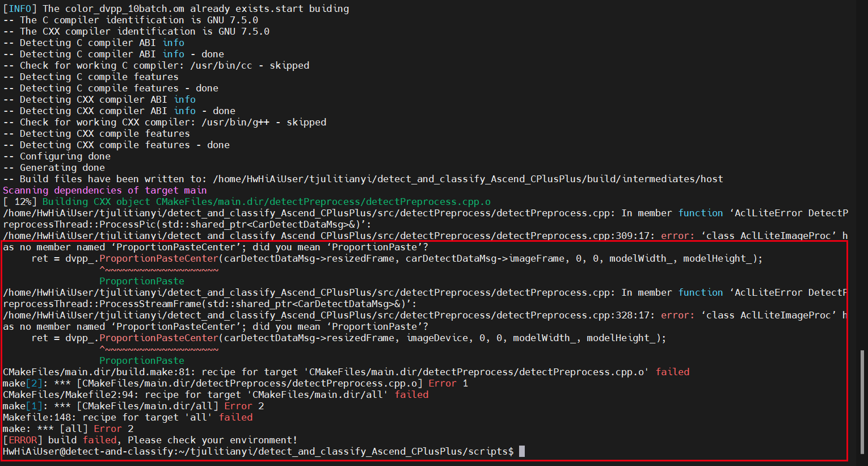The image size is (868, 466).
Task: Click 'Detecting C compiler ABI info - done' line
Action: (113, 54)
